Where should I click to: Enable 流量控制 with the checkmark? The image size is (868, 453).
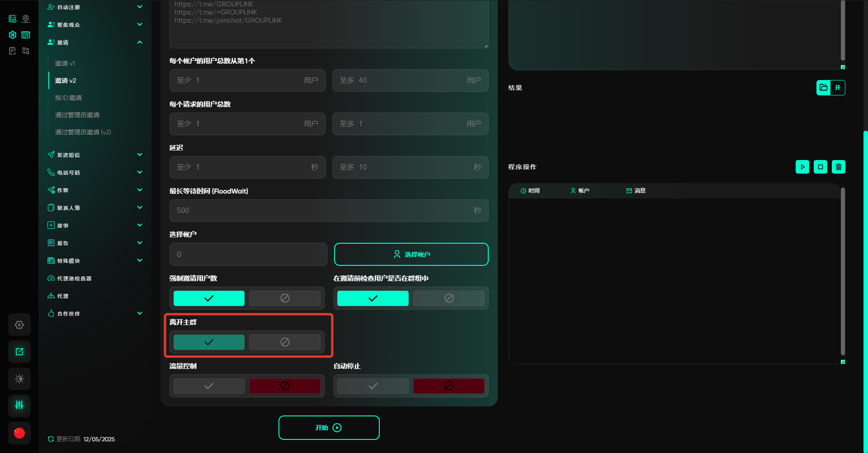(209, 386)
